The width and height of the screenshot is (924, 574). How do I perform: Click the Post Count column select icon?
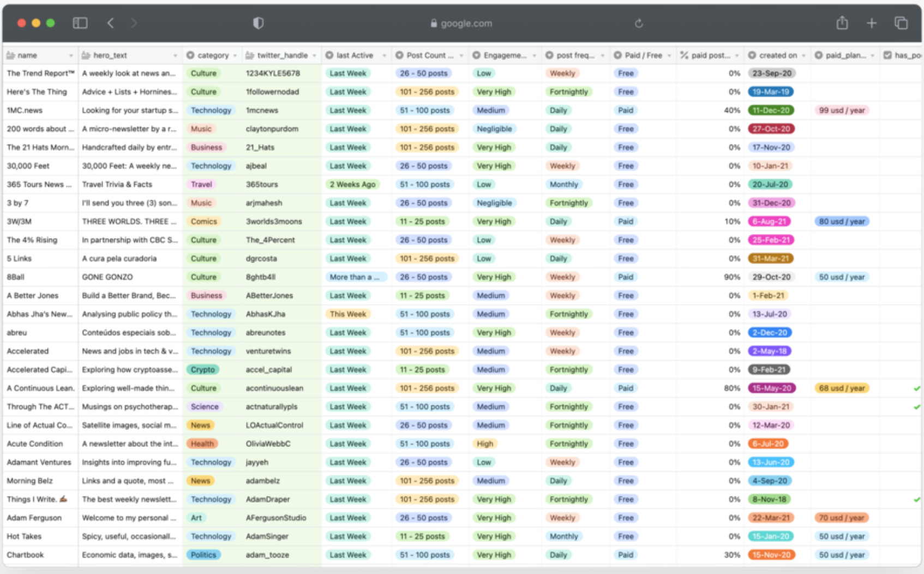click(x=399, y=55)
